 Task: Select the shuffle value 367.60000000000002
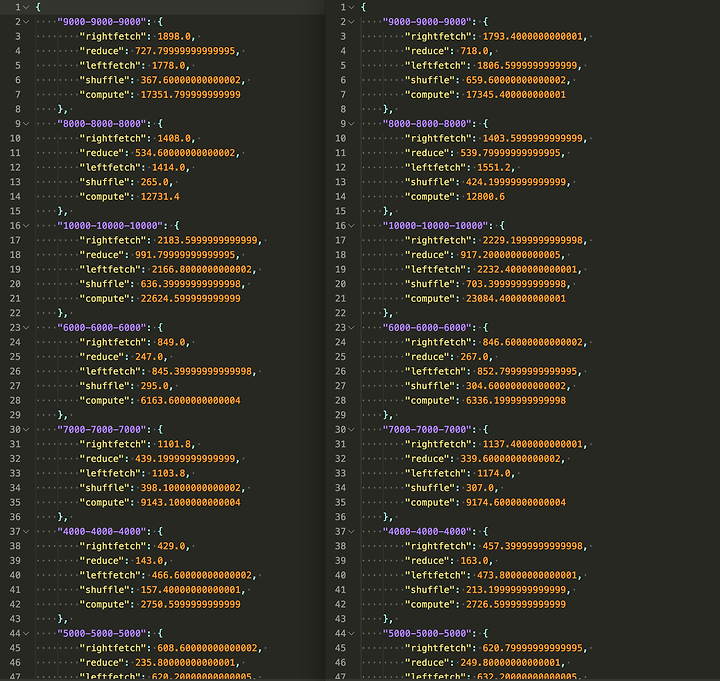click(x=191, y=80)
